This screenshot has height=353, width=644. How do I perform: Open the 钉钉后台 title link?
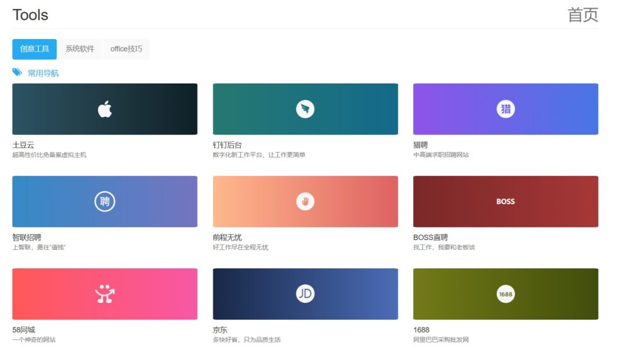pos(228,144)
